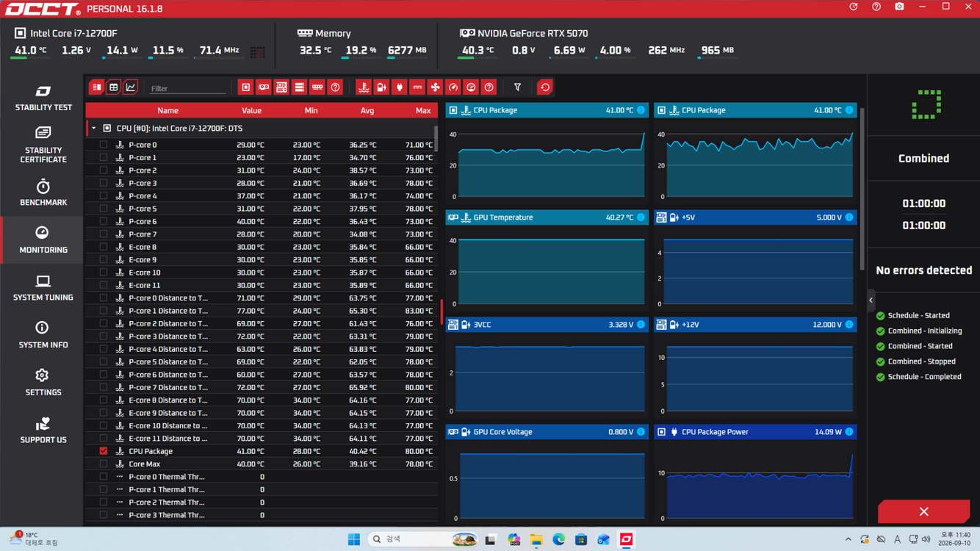Image resolution: width=980 pixels, height=551 pixels.
Task: Select the Core Max sensor row
Action: [262, 464]
